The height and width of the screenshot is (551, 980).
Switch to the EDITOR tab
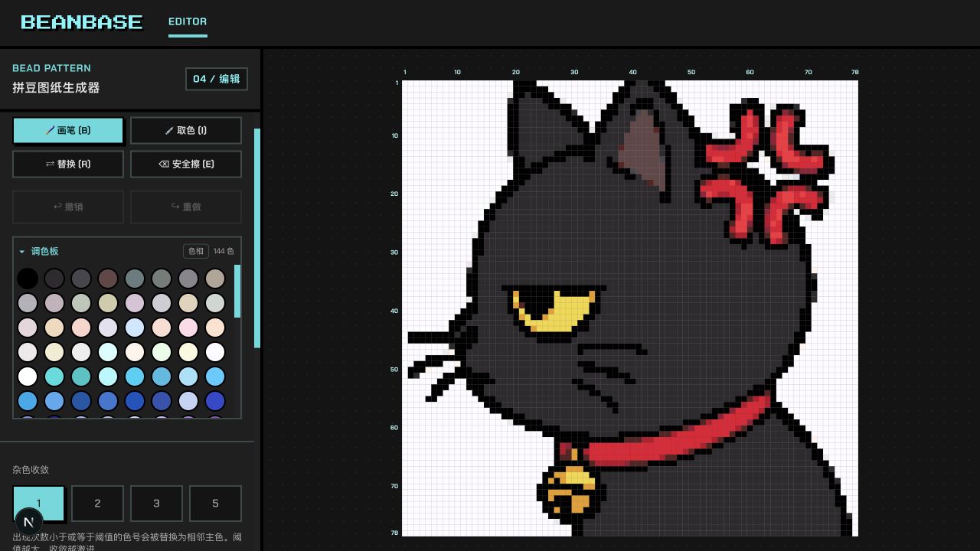pos(188,21)
